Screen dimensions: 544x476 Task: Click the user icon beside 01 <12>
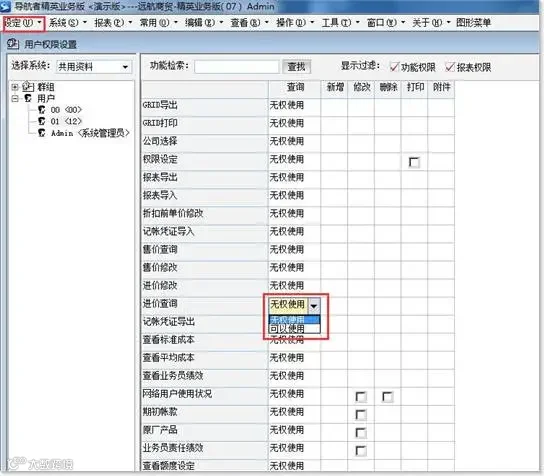(42, 121)
